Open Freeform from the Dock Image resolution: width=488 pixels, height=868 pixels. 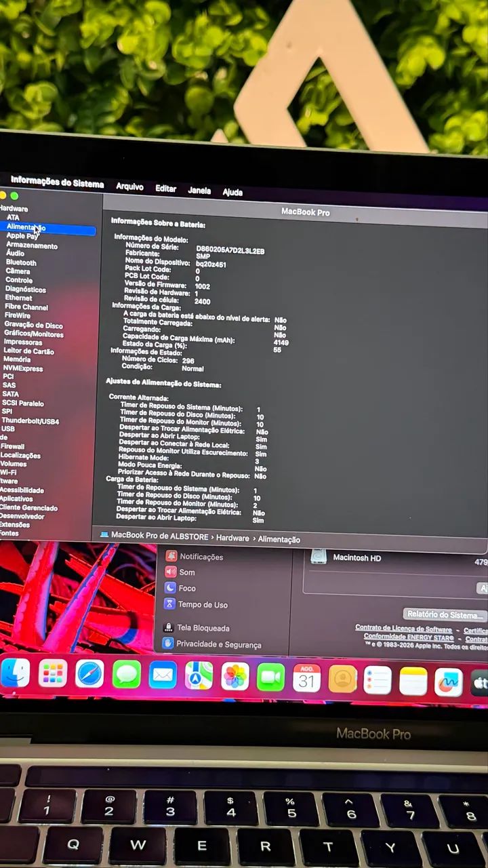[448, 682]
